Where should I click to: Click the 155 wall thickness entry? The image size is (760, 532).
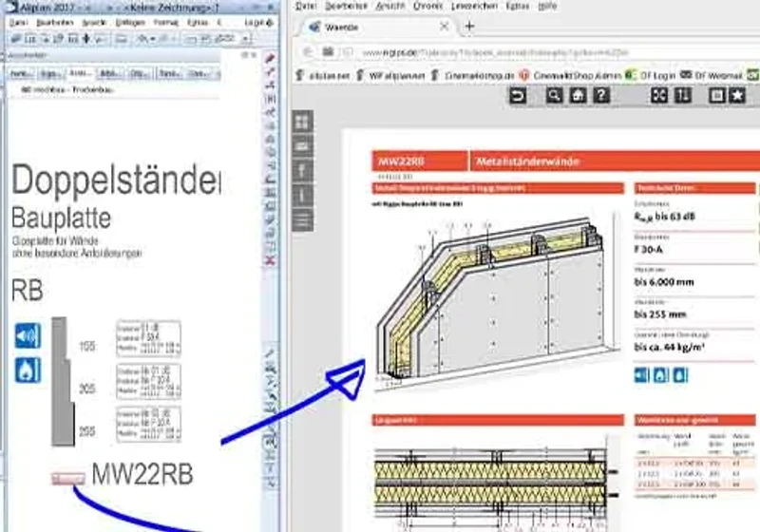(87, 346)
